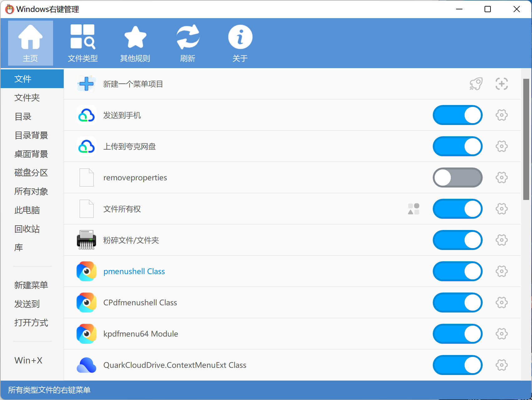The image size is (532, 400).
Task: Click the Quark cloud icon beside QuarkCloudDrive.ContextMenuExt
Action: pyautogui.click(x=86, y=365)
